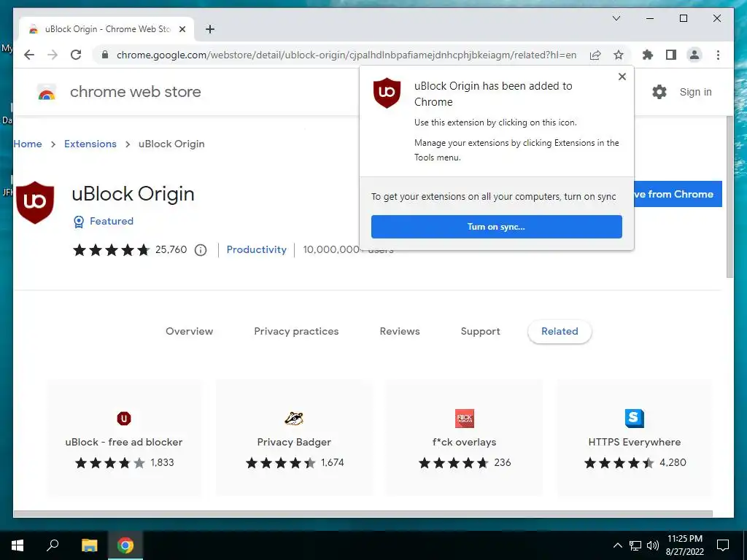This screenshot has width=747, height=560.
Task: Bookmark this page with the star icon
Action: [619, 55]
